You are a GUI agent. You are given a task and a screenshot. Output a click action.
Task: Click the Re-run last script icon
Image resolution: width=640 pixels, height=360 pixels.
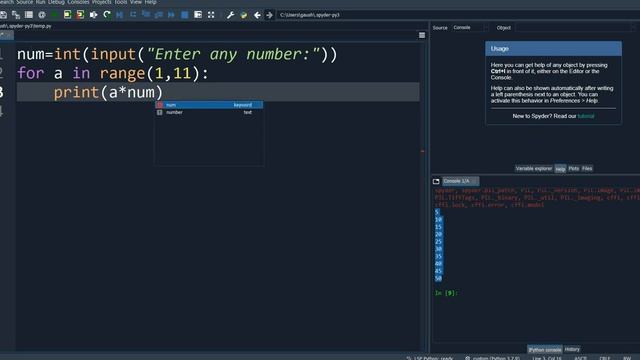coord(107,15)
